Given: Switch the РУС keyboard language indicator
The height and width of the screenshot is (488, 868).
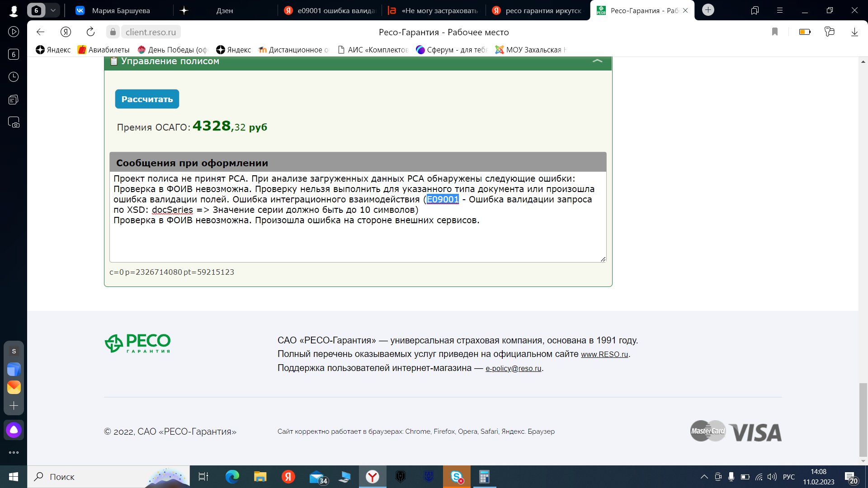Looking at the screenshot, I should 789,477.
